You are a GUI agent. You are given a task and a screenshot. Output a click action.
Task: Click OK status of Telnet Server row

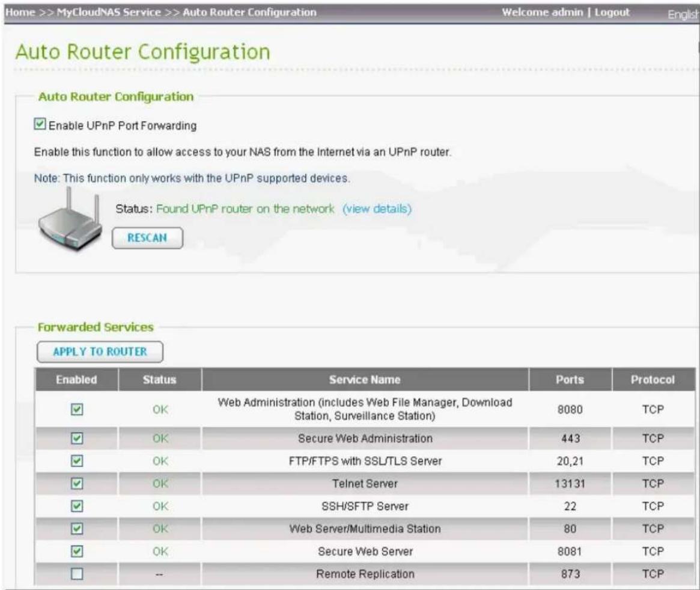pos(160,484)
